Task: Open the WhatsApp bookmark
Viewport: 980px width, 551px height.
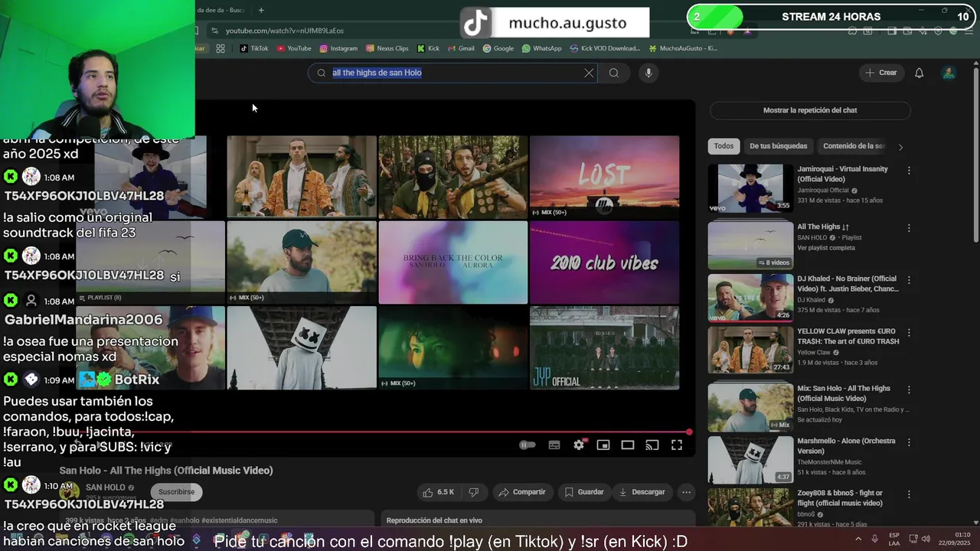Action: point(542,48)
